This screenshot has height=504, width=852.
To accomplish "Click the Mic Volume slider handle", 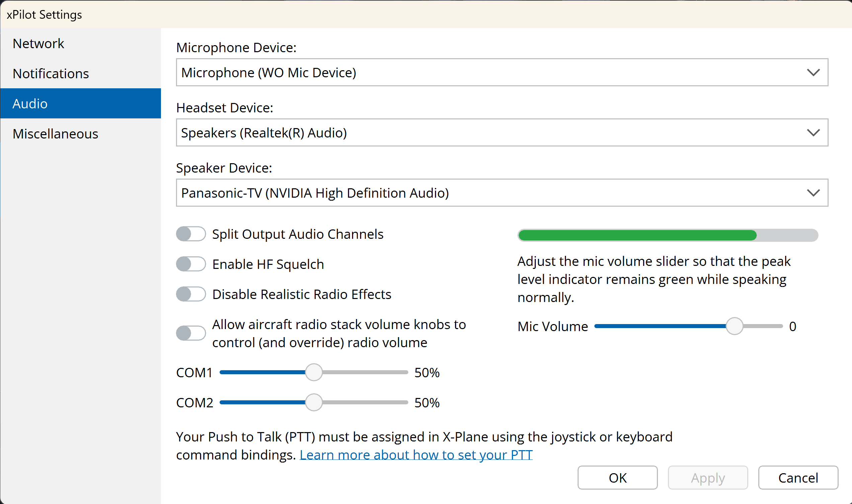I will [x=734, y=326].
